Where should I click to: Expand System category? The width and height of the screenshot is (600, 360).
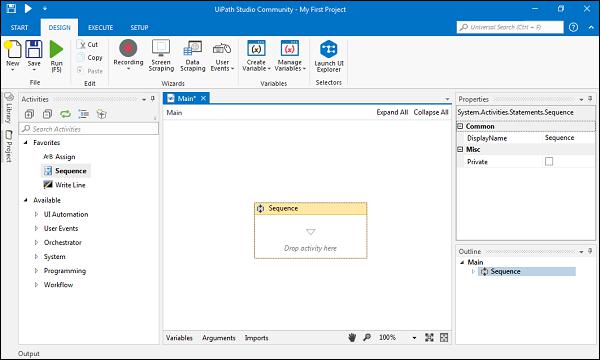[x=36, y=257]
